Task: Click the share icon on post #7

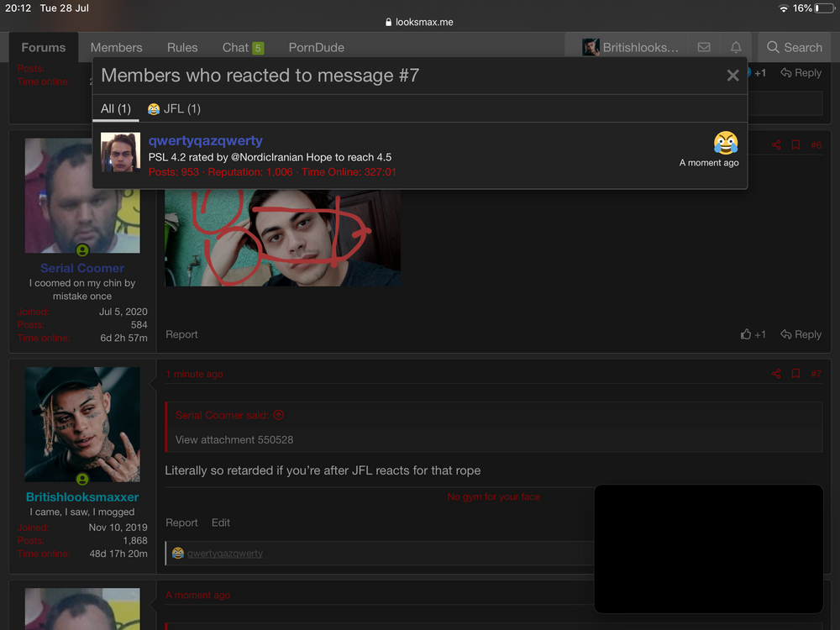Action: point(776,374)
